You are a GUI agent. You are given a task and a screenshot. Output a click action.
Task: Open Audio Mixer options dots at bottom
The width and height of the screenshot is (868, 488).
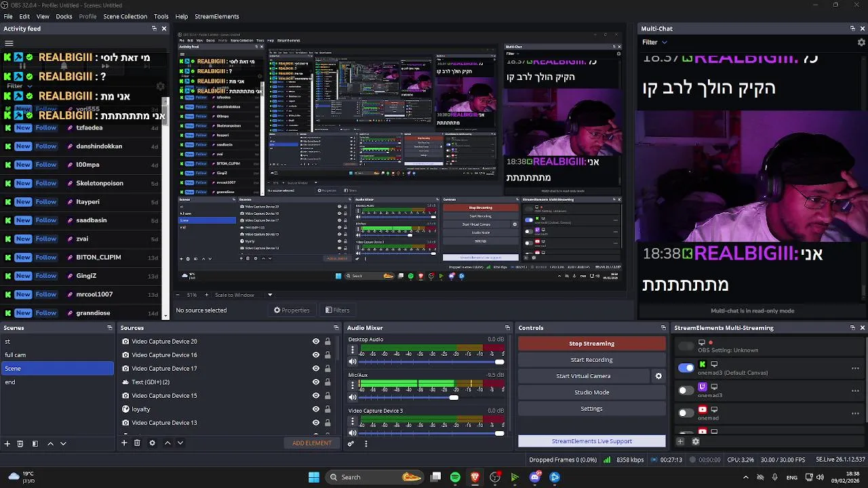(x=366, y=444)
